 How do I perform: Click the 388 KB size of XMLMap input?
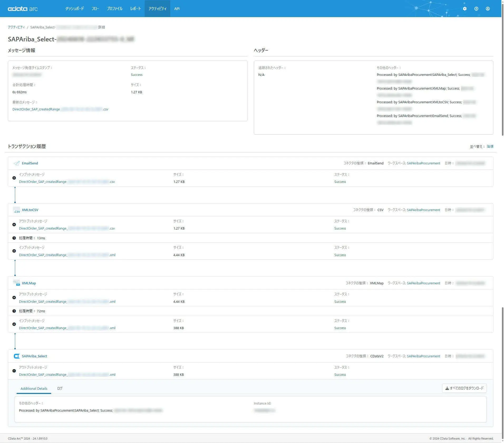[178, 328]
